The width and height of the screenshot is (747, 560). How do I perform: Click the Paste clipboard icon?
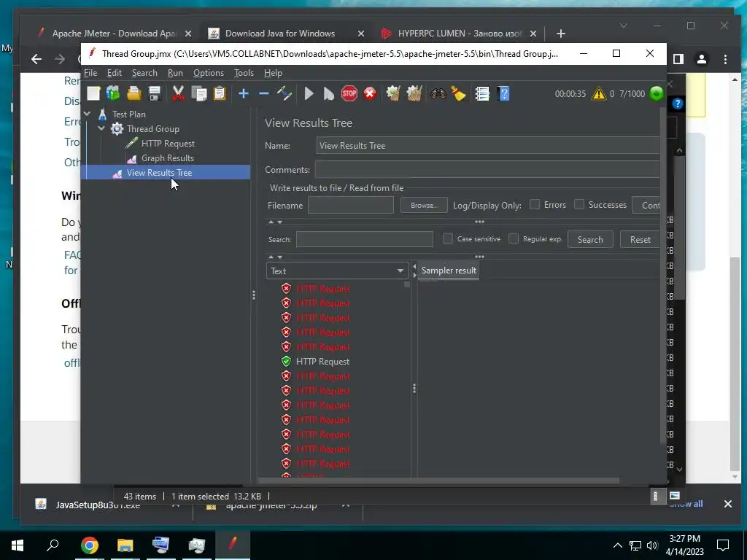pyautogui.click(x=219, y=93)
